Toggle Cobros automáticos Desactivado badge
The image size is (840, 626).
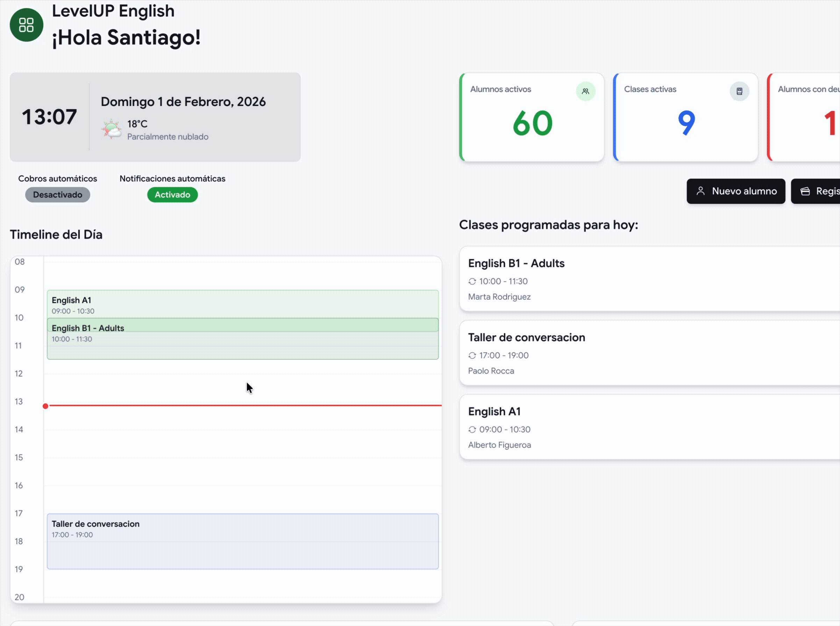coord(58,195)
